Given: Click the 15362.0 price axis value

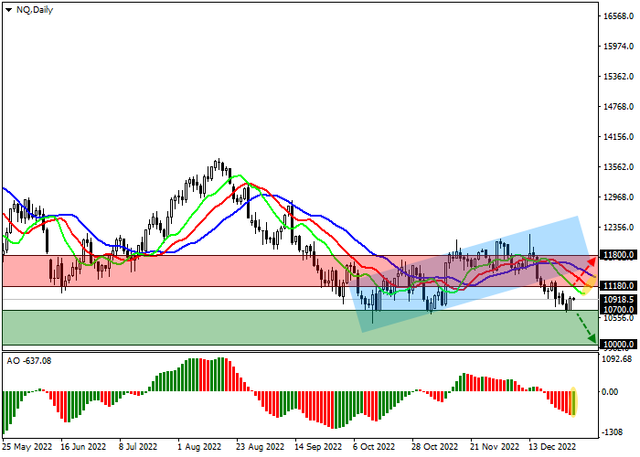Looking at the screenshot, I should 618,76.
